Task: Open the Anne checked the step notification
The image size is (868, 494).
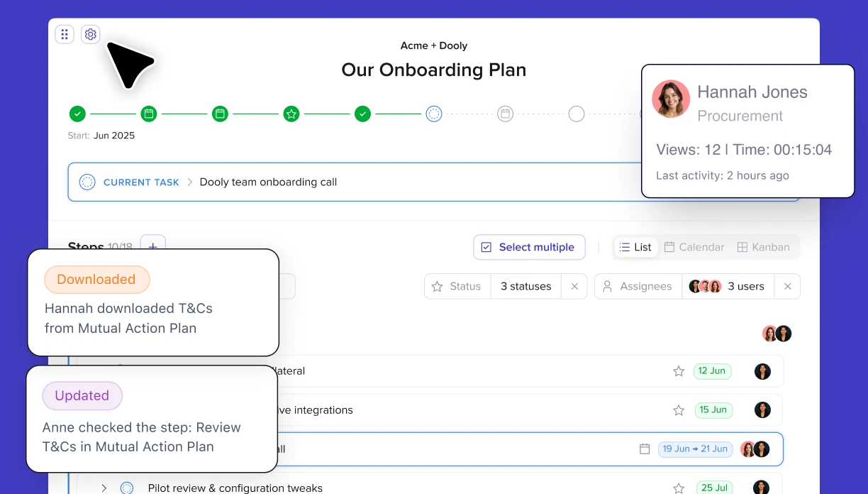Action: (152, 419)
